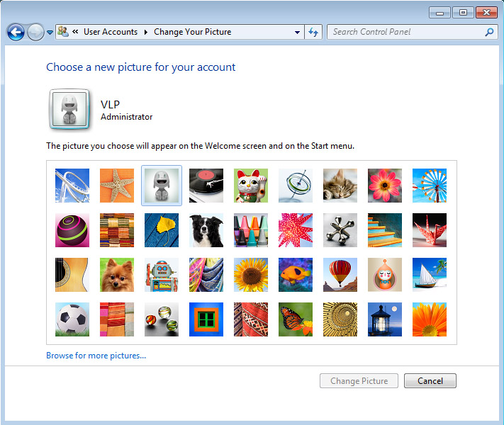This screenshot has width=504, height=425.
Task: Select the red origami crane picture
Action: click(430, 230)
